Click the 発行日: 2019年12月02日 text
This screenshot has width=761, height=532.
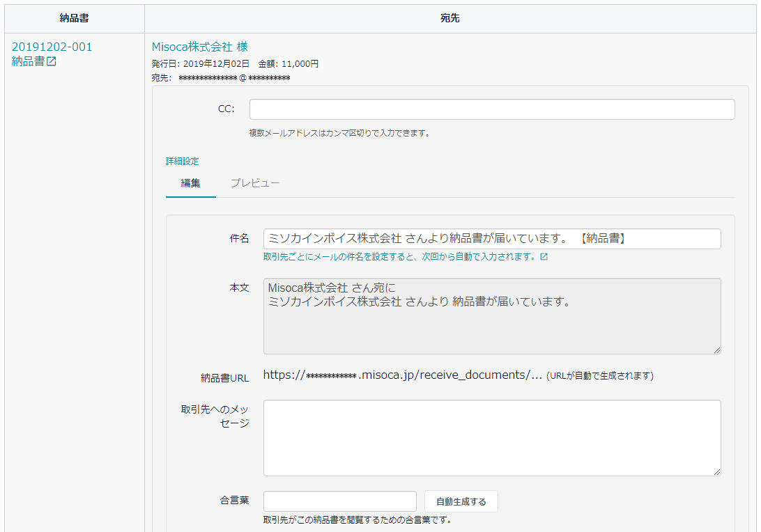[x=201, y=64]
